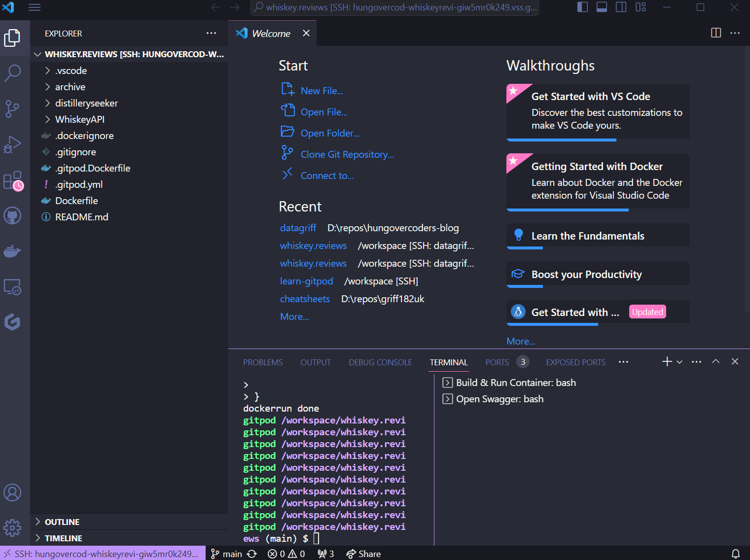Open Getting Started with Docker walkthrough
The image size is (750, 560).
(x=598, y=182)
